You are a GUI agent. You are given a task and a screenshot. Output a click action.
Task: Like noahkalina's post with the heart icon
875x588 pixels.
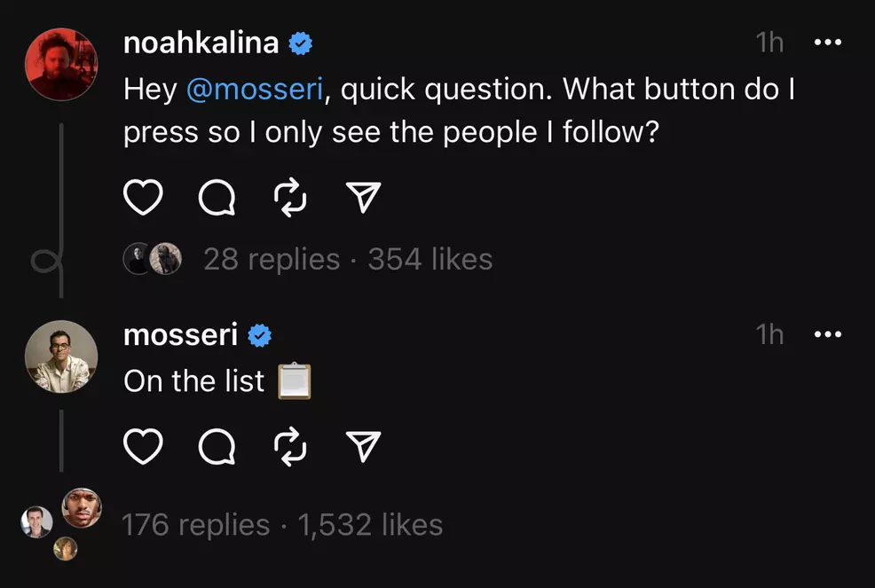tap(142, 199)
